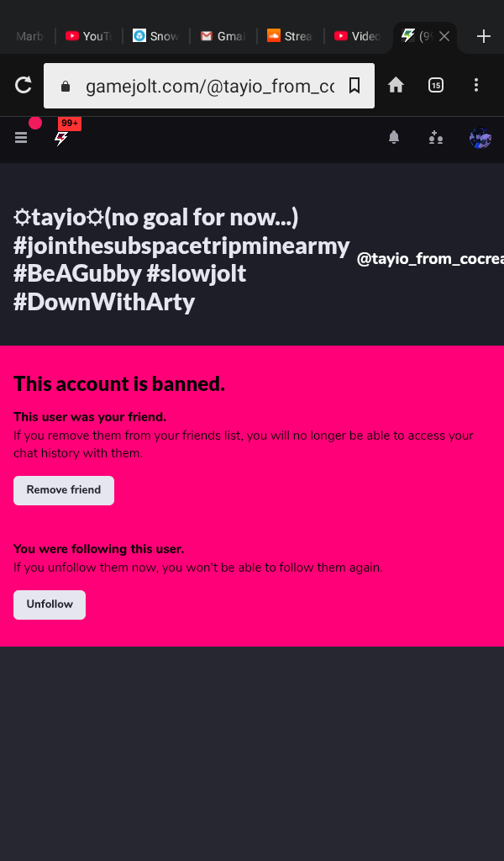504x861 pixels.
Task: Focus the gamejolt.com address bar
Action: pyautogui.click(x=209, y=86)
